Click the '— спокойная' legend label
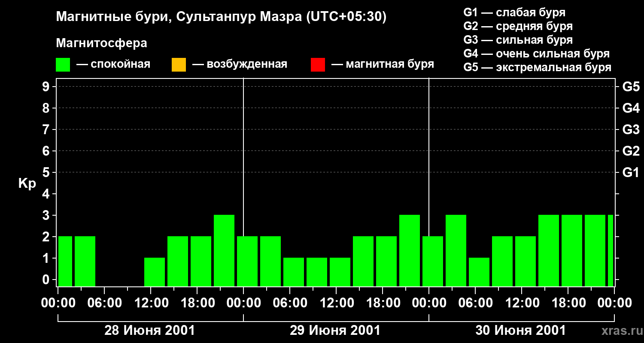 [x=113, y=65]
